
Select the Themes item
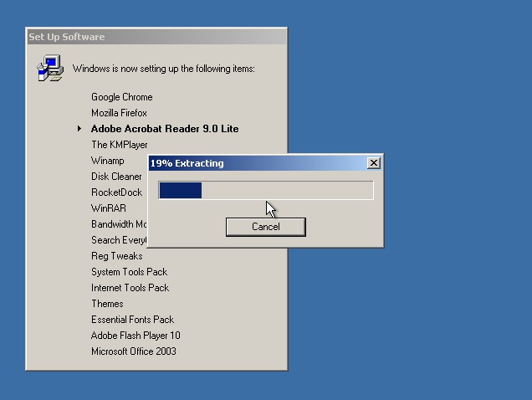(107, 304)
